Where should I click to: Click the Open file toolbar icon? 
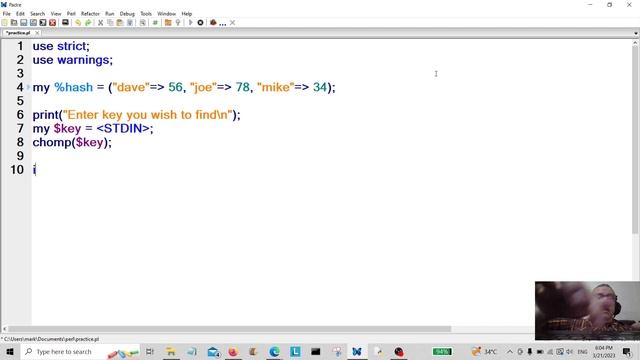[14, 23]
